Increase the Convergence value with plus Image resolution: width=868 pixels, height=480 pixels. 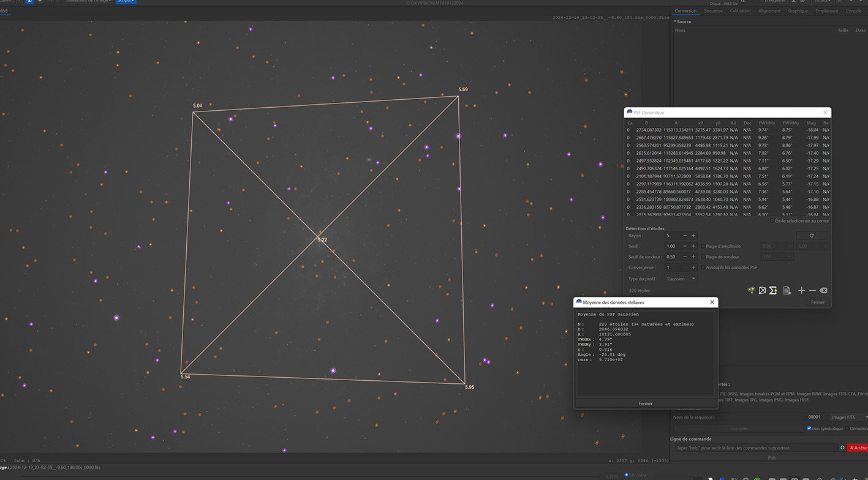693,268
